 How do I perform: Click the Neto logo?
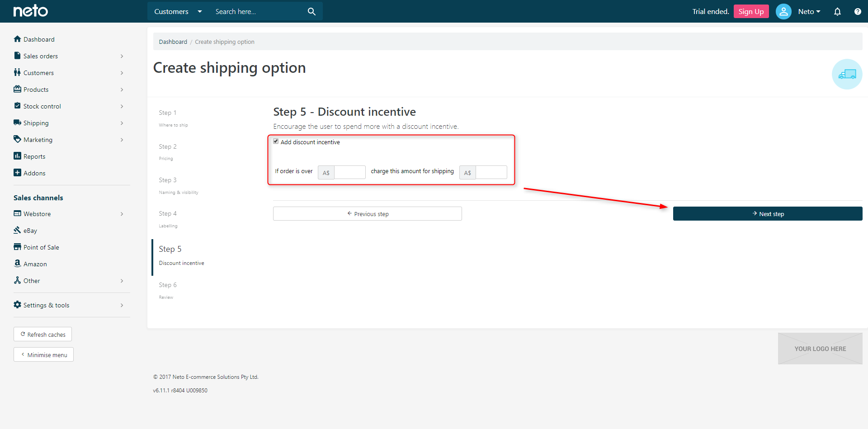(x=30, y=11)
